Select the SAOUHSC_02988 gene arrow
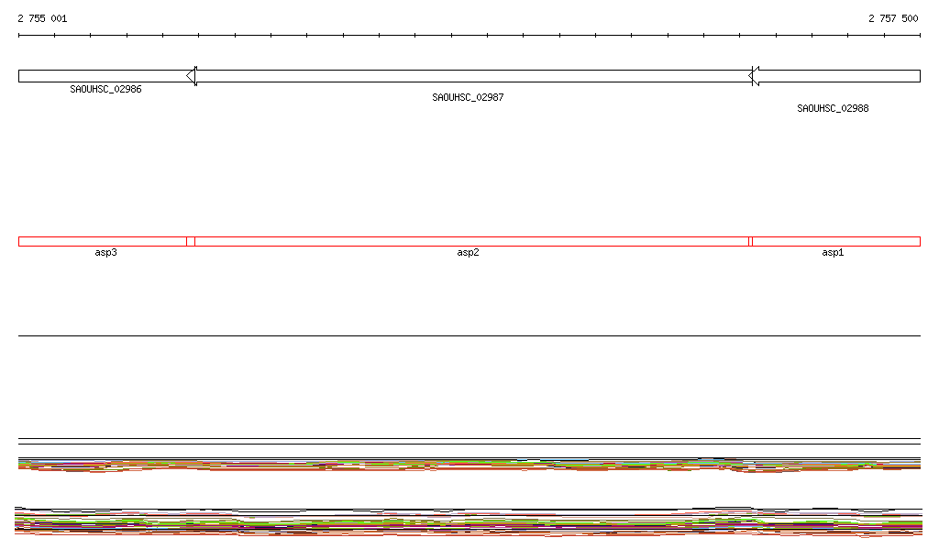939x560 pixels. click(834, 76)
